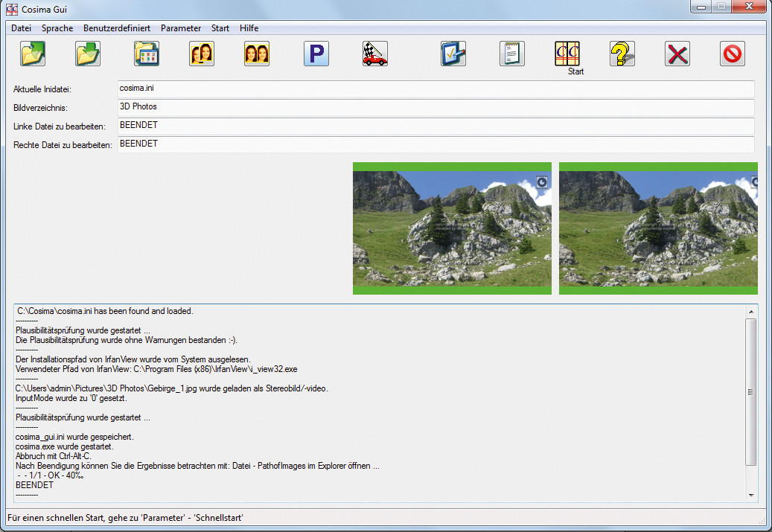Viewport: 772px width, 532px height.
Task: Click the yellow question mark help icon
Action: [x=622, y=54]
